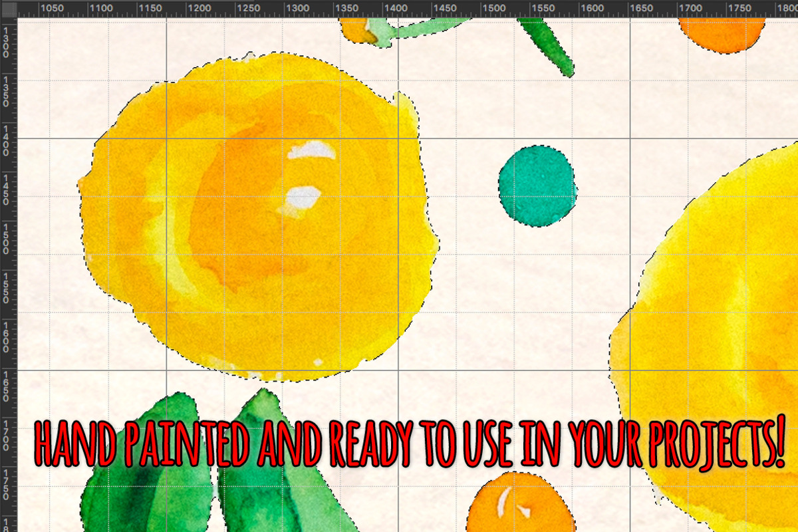Click the teal watercolor dot on the canvas
The width and height of the screenshot is (798, 532).
click(537, 186)
